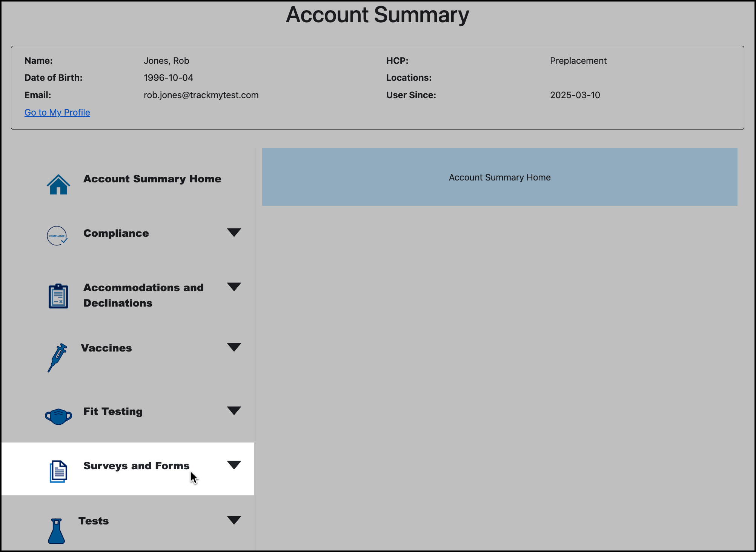Screen dimensions: 756x552
Task: Open the Compliance menu item
Action: tap(116, 233)
